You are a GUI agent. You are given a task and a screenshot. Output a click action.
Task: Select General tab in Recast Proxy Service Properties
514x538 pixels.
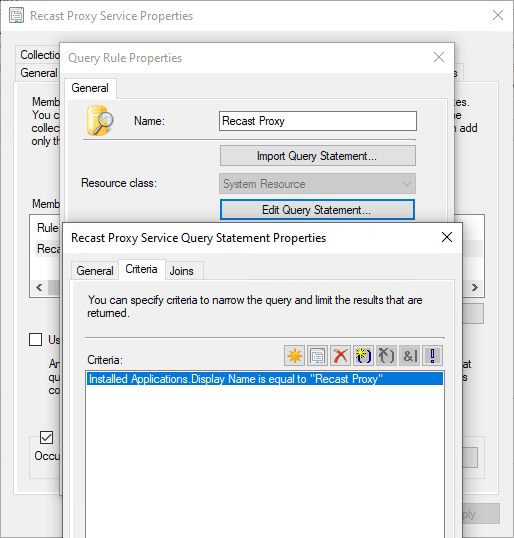(39, 73)
